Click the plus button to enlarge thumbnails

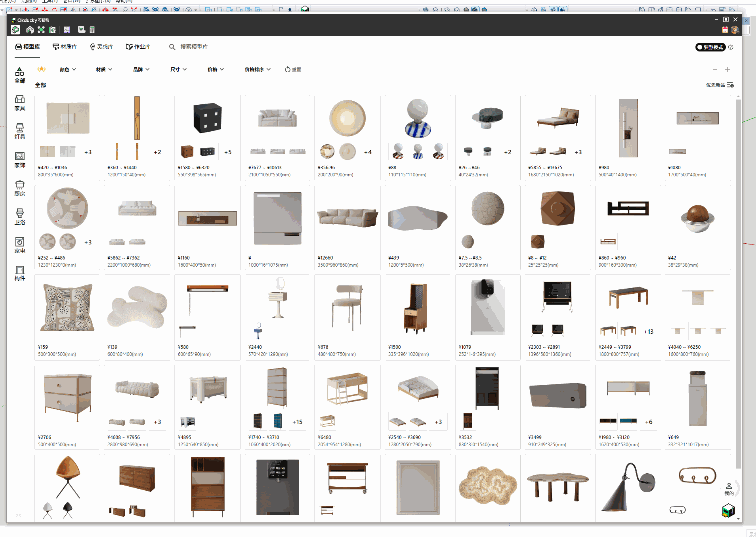pyautogui.click(x=728, y=70)
